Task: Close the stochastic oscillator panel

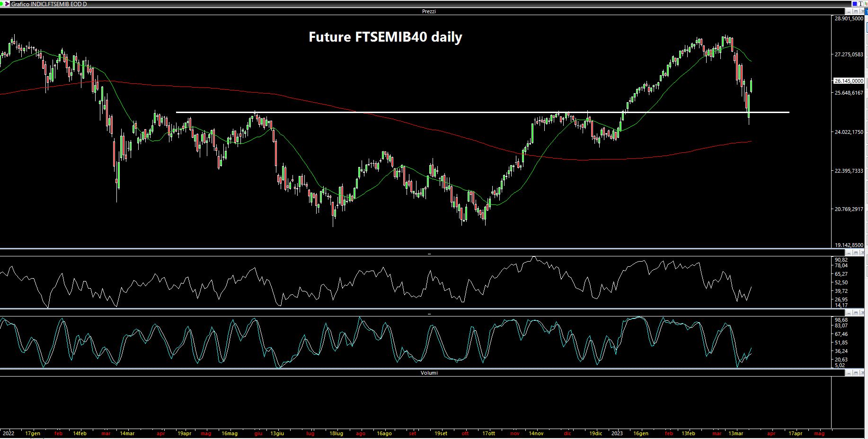Action: pos(862,313)
